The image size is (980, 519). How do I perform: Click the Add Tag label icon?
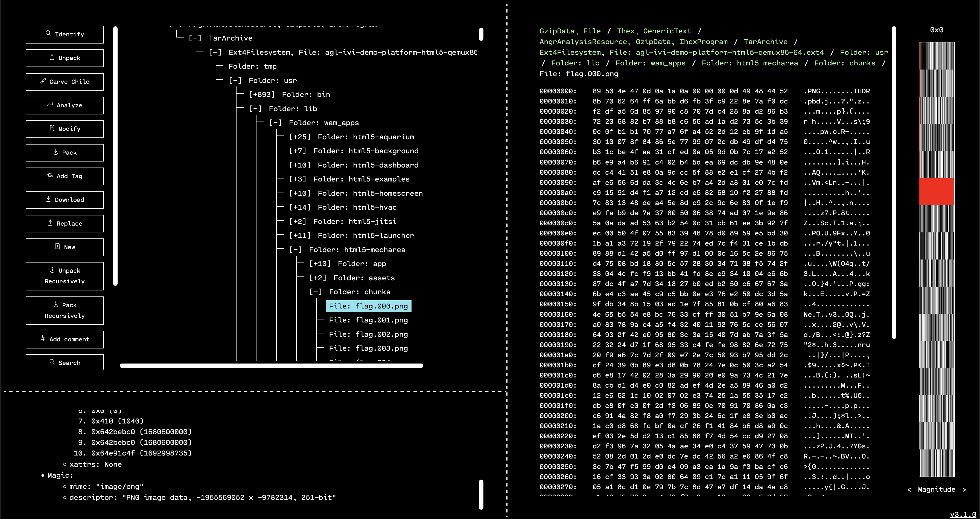(50, 175)
